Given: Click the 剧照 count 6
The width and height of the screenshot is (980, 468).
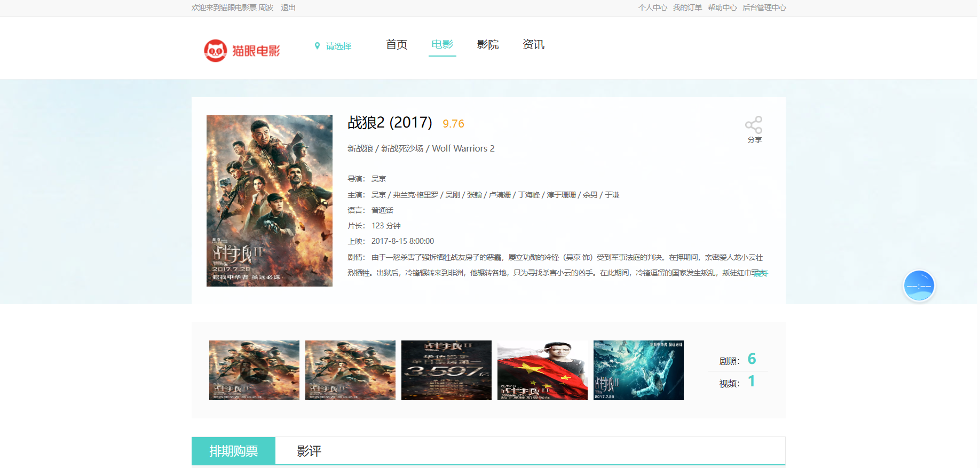Looking at the screenshot, I should point(752,359).
